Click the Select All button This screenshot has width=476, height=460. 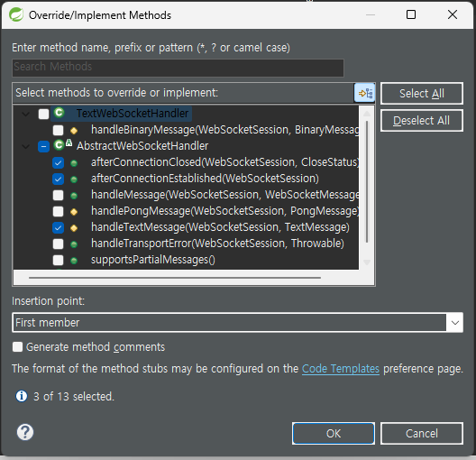(x=422, y=93)
